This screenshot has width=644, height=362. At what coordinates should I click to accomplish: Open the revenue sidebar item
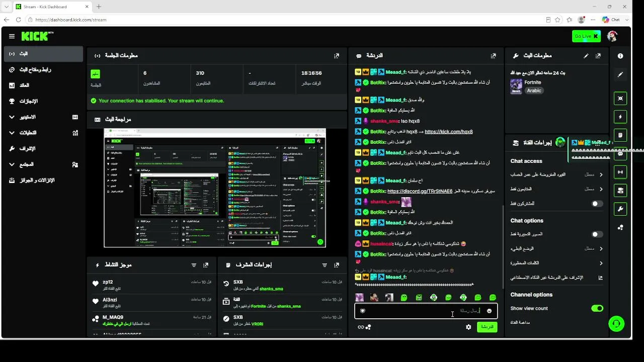44,85
